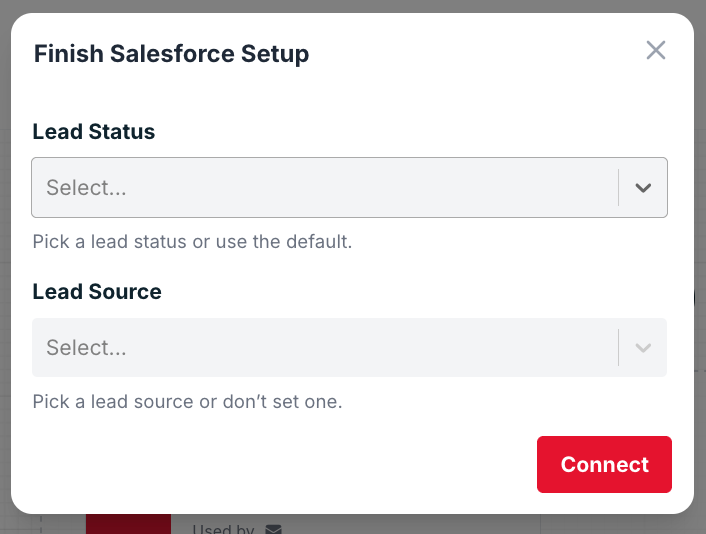Expand the Lead Status chevron arrow

point(643,187)
